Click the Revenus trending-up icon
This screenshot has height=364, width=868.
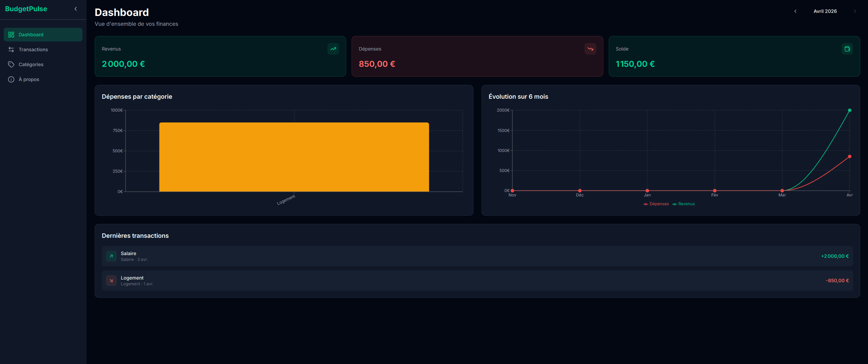(x=333, y=49)
